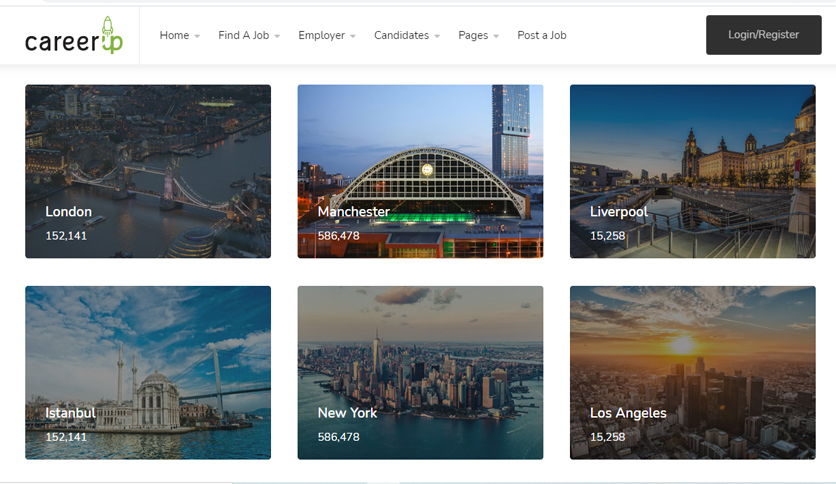Viewport: 836px width, 484px height.
Task: View the Liverpool city card
Action: pos(693,171)
